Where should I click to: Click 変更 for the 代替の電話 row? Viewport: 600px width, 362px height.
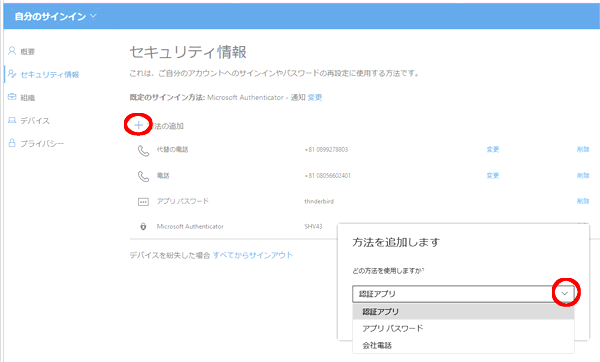493,149
